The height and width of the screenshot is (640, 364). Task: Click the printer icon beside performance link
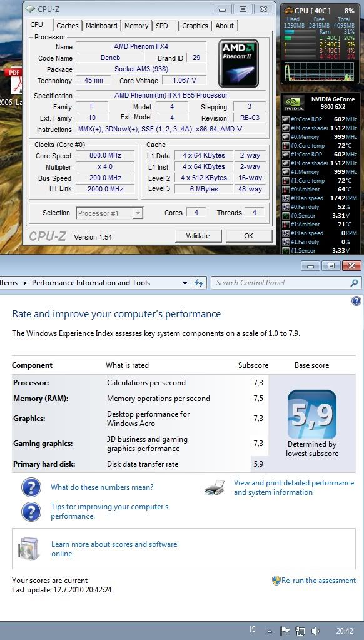click(x=215, y=488)
